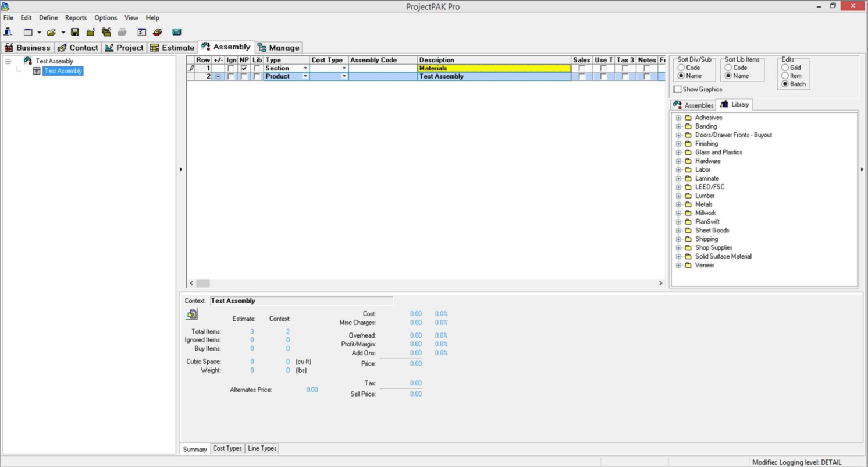Click the calculator icon on the toolbar
The width and height of the screenshot is (868, 467).
(x=177, y=32)
